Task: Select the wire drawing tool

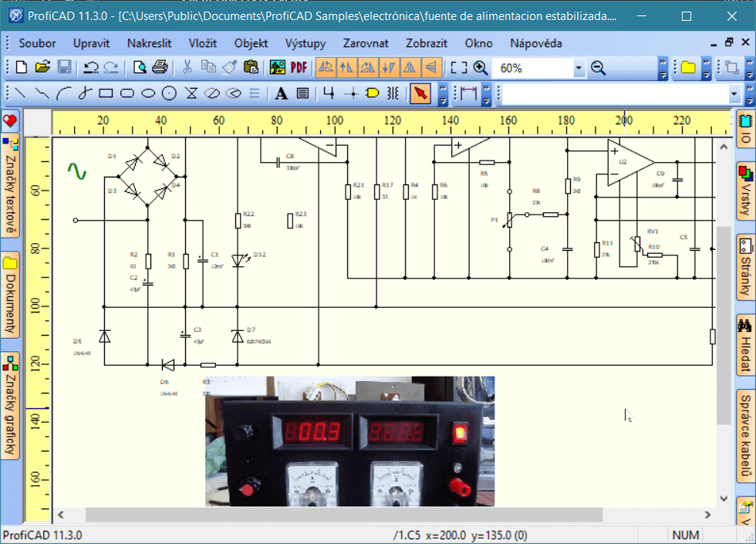Action: tap(329, 93)
